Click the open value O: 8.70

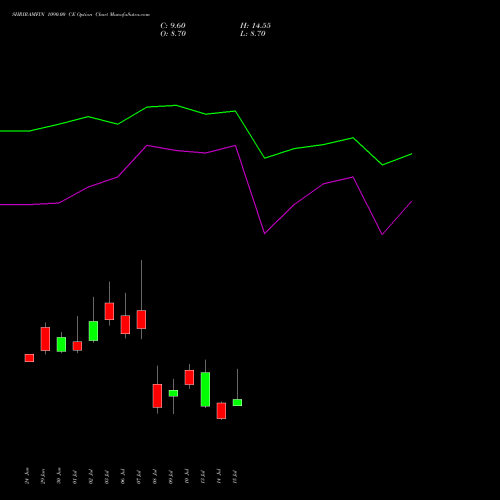click(x=173, y=34)
